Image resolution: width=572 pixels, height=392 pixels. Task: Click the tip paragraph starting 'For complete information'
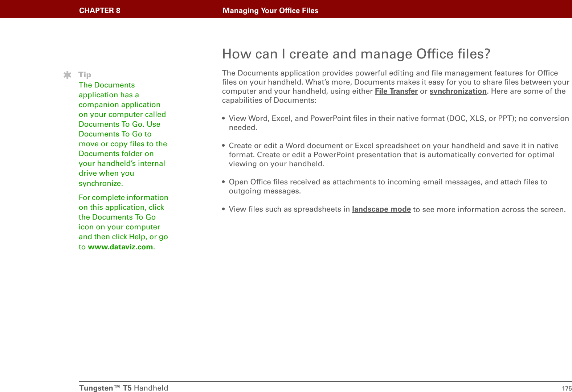(x=123, y=222)
